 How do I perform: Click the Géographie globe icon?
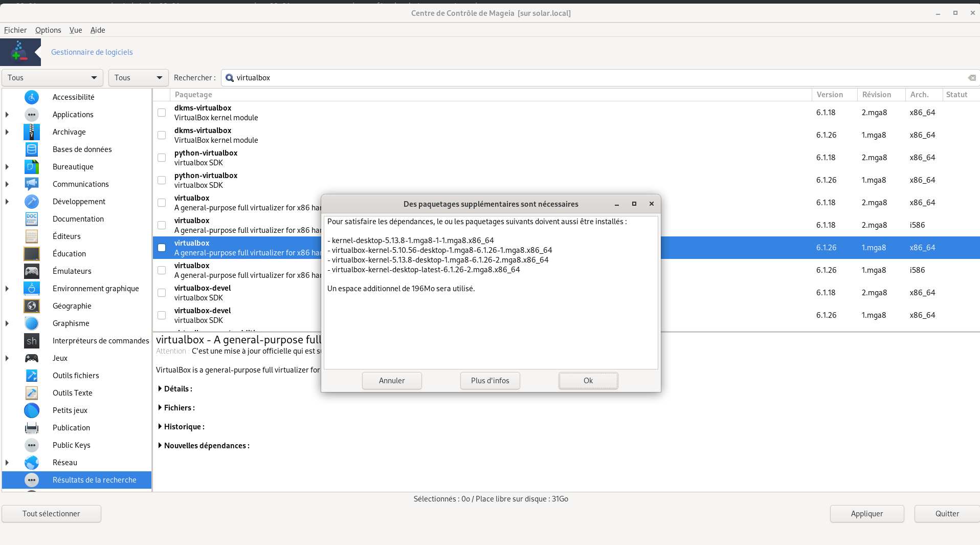pyautogui.click(x=32, y=306)
